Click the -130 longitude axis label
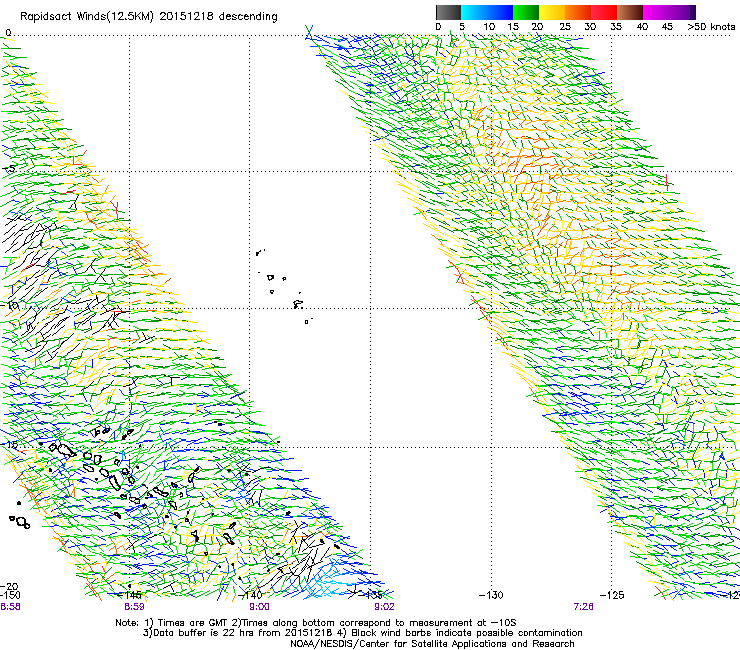The width and height of the screenshot is (740, 650). pyautogui.click(x=491, y=595)
